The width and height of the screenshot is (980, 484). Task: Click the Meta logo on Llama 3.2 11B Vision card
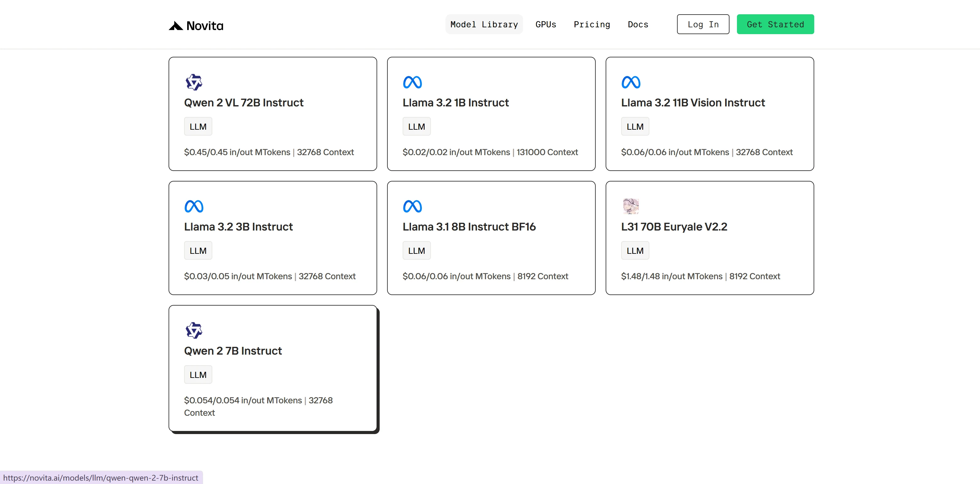[x=631, y=82]
